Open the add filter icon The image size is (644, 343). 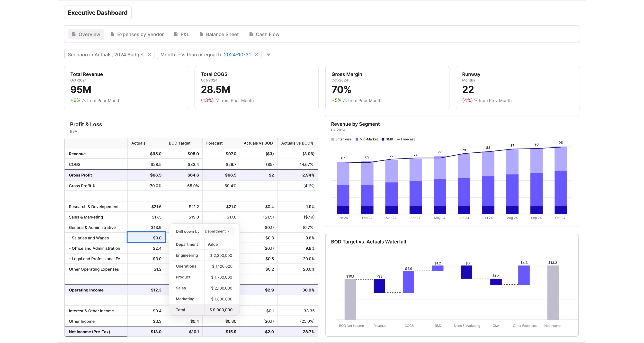tap(269, 54)
